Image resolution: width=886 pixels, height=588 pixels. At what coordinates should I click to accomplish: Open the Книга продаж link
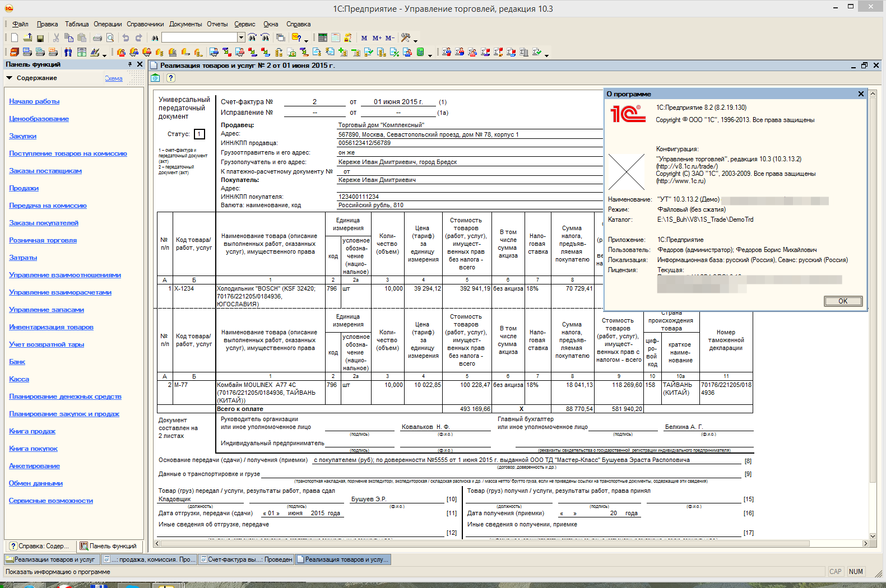pyautogui.click(x=32, y=431)
